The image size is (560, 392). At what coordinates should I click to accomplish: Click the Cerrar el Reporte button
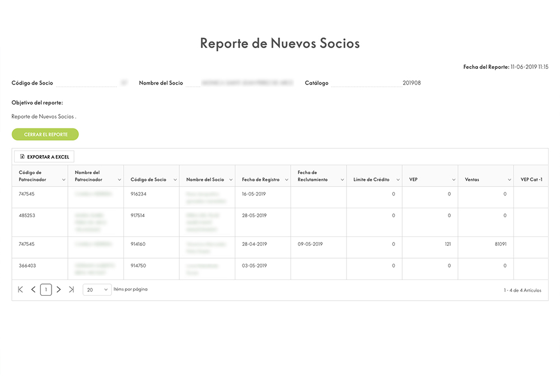pos(45,134)
